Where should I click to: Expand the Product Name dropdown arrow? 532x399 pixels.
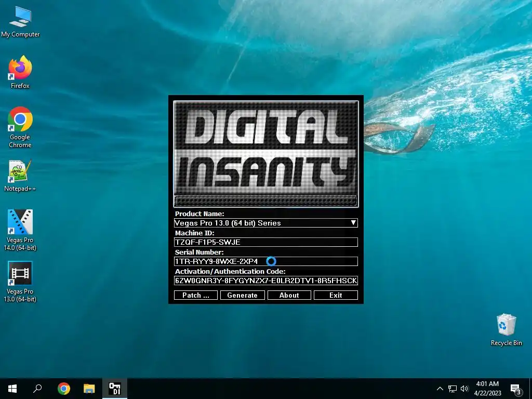pos(353,223)
